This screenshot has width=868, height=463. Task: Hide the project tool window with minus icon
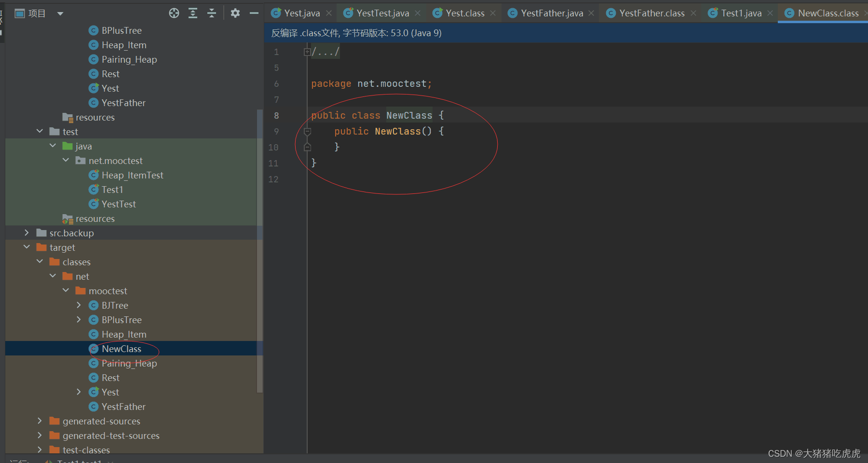click(254, 13)
